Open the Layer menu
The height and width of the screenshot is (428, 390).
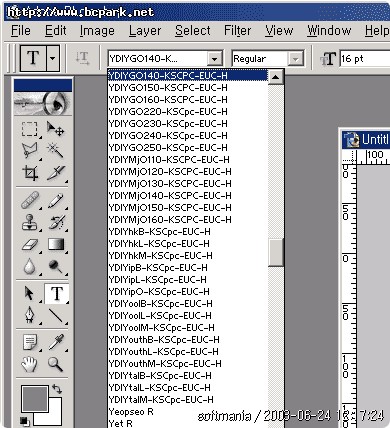click(x=145, y=31)
